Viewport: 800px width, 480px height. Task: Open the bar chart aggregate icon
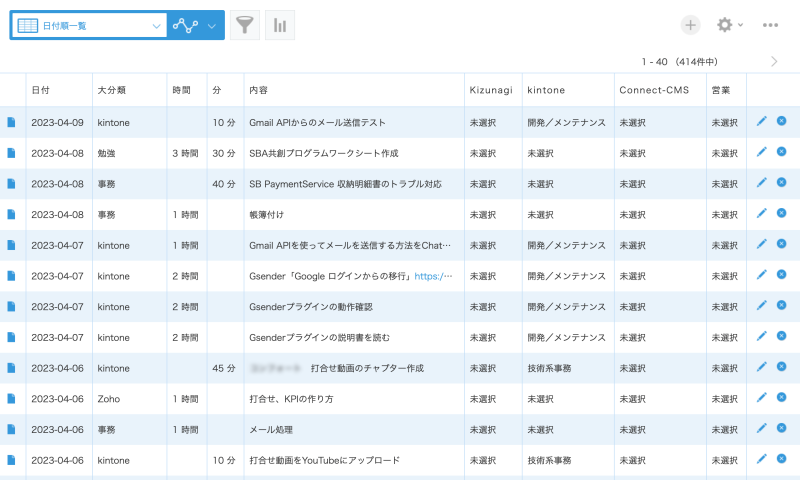pyautogui.click(x=280, y=25)
